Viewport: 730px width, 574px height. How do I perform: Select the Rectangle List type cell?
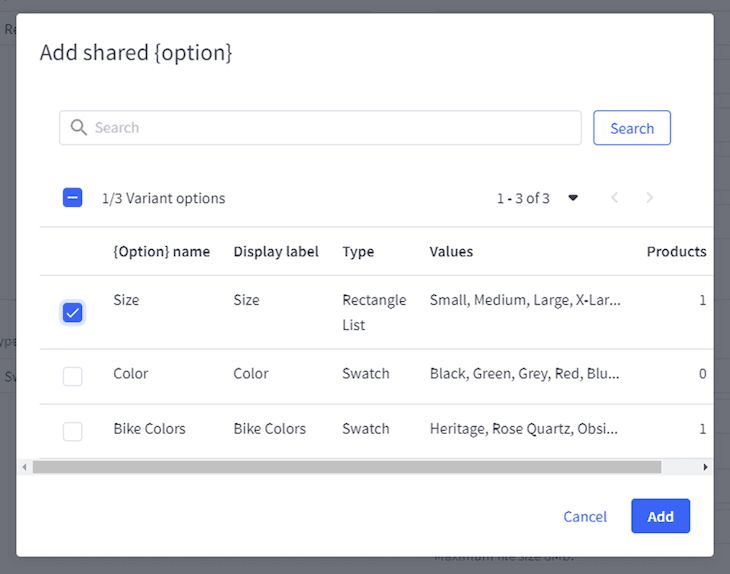point(374,312)
